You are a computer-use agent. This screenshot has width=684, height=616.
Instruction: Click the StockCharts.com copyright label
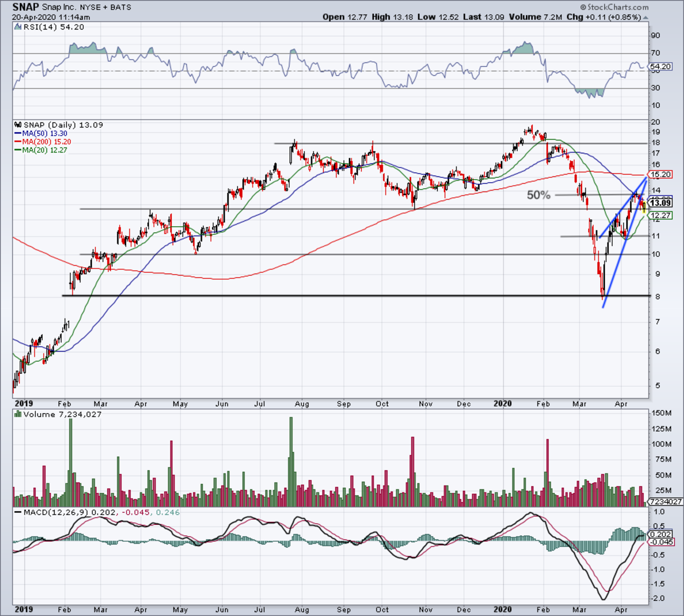coord(614,7)
